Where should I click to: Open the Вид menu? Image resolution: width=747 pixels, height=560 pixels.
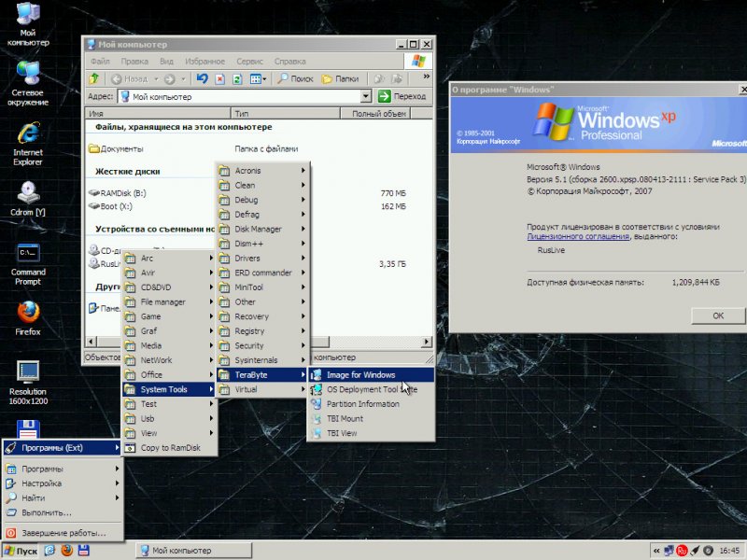coord(166,62)
